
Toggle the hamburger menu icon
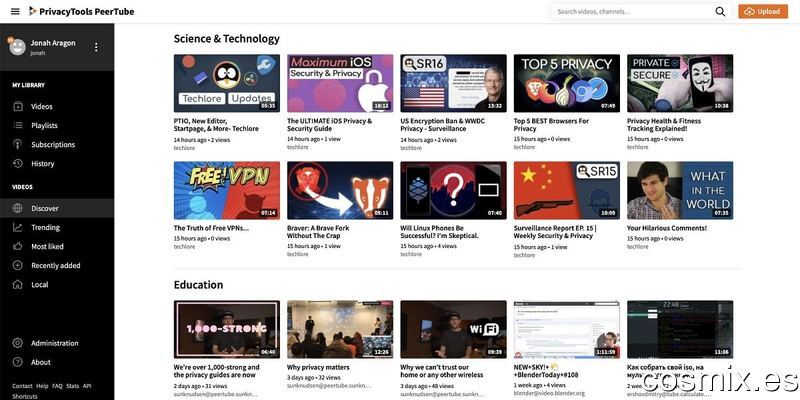point(15,11)
